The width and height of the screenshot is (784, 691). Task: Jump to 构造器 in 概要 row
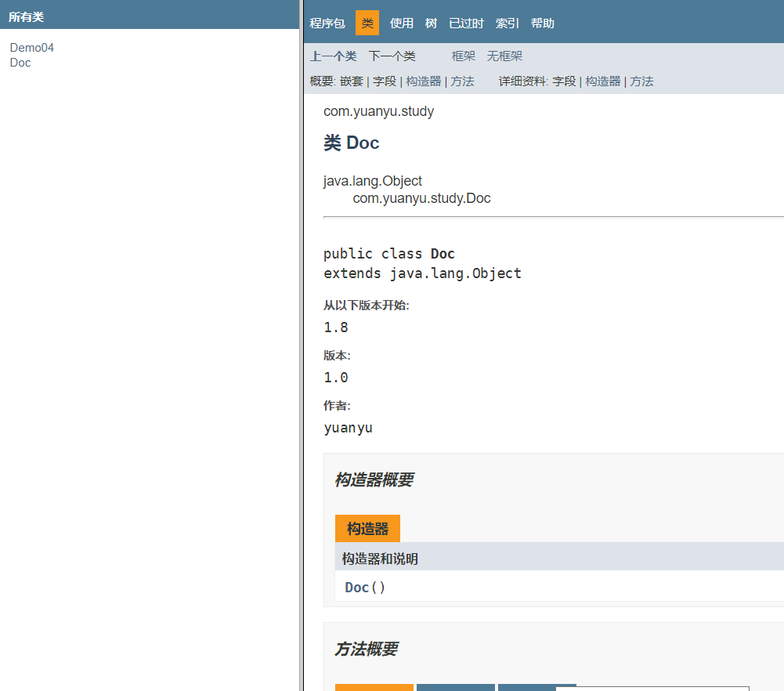point(424,81)
